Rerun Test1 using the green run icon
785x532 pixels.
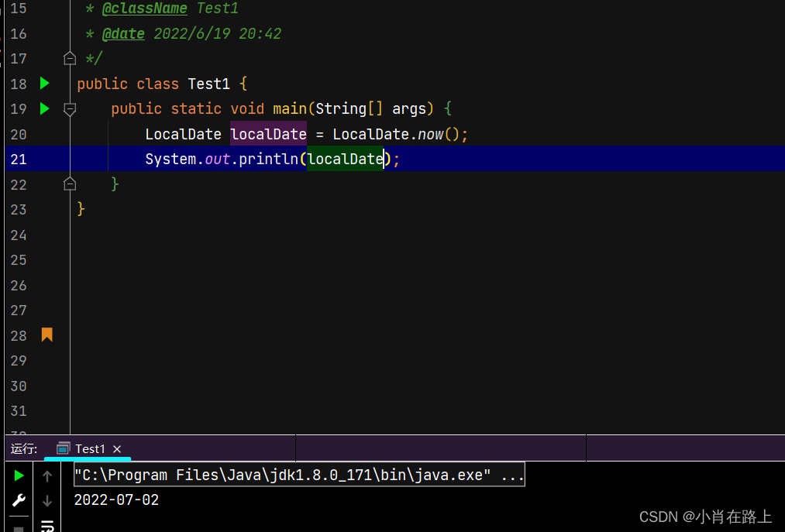(19, 475)
